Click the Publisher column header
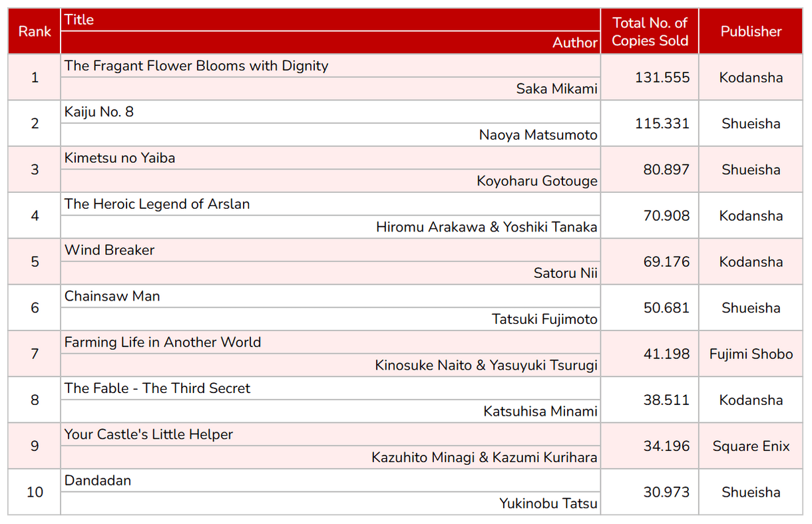812x524 pixels. pos(751,31)
